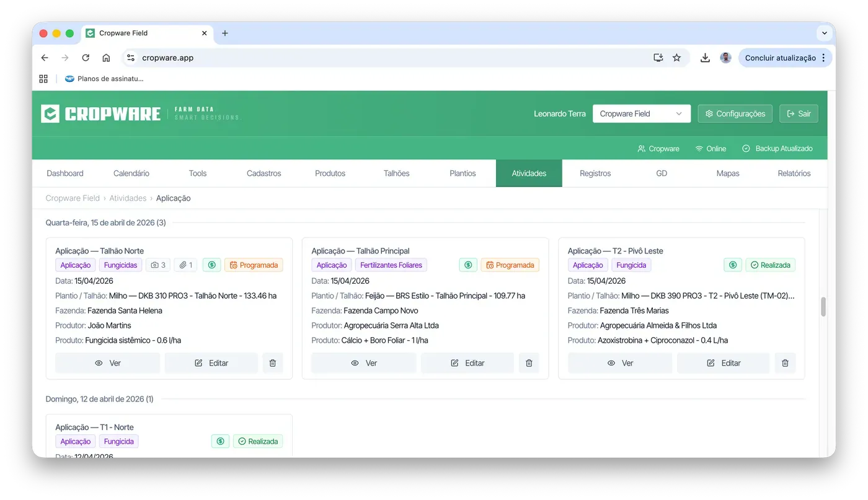Select the Atividades tab

pos(529,173)
